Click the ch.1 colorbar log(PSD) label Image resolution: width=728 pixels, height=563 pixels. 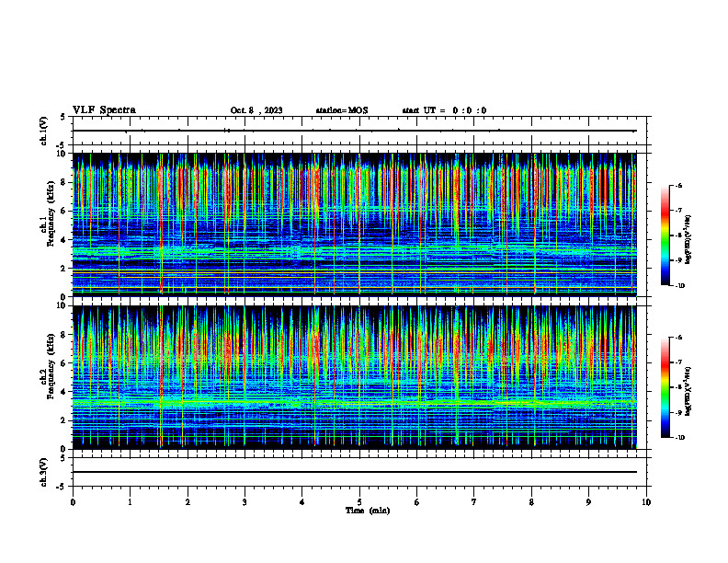(688, 240)
